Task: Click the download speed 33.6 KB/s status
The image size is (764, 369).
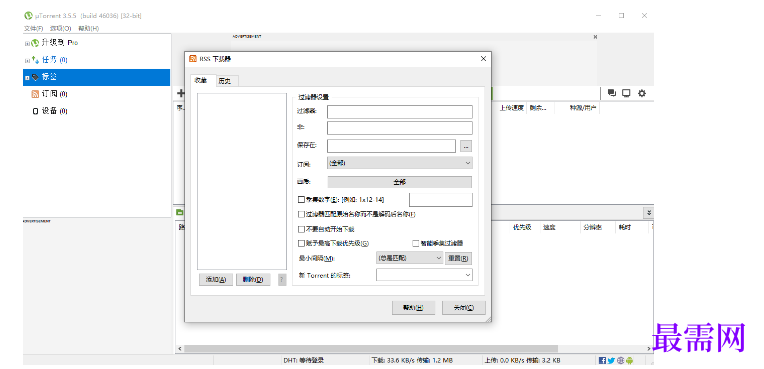Action: [412, 360]
